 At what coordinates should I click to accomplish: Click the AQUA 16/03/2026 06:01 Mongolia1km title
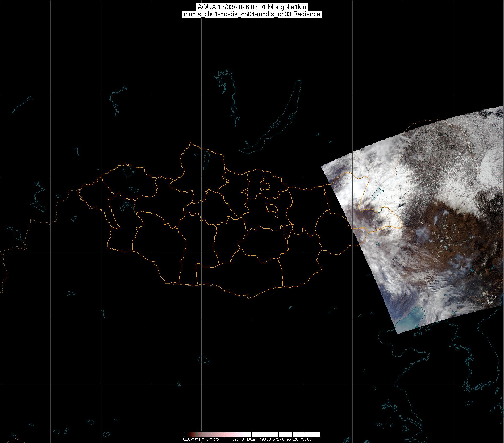(x=252, y=7)
